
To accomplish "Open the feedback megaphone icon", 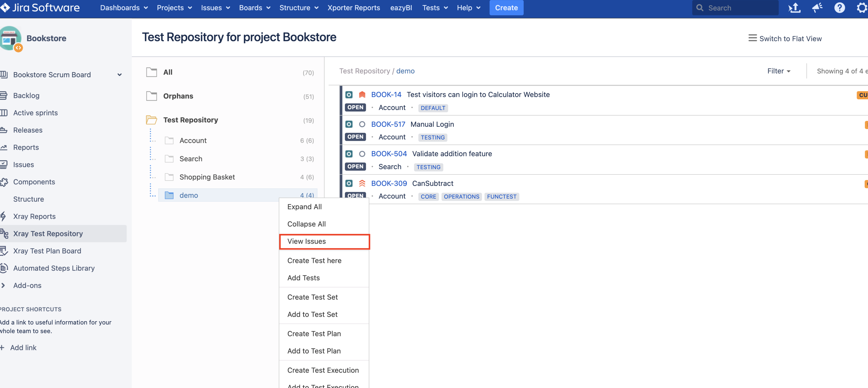I will [x=817, y=7].
